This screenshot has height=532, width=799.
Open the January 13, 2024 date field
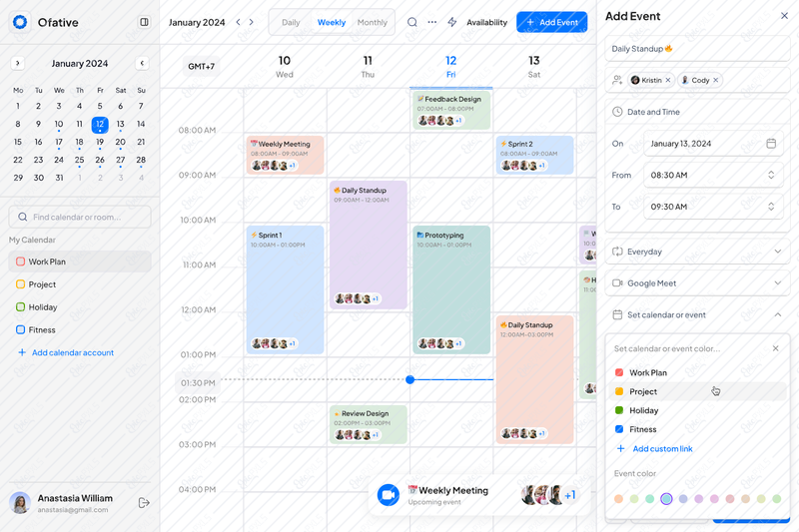pyautogui.click(x=713, y=144)
